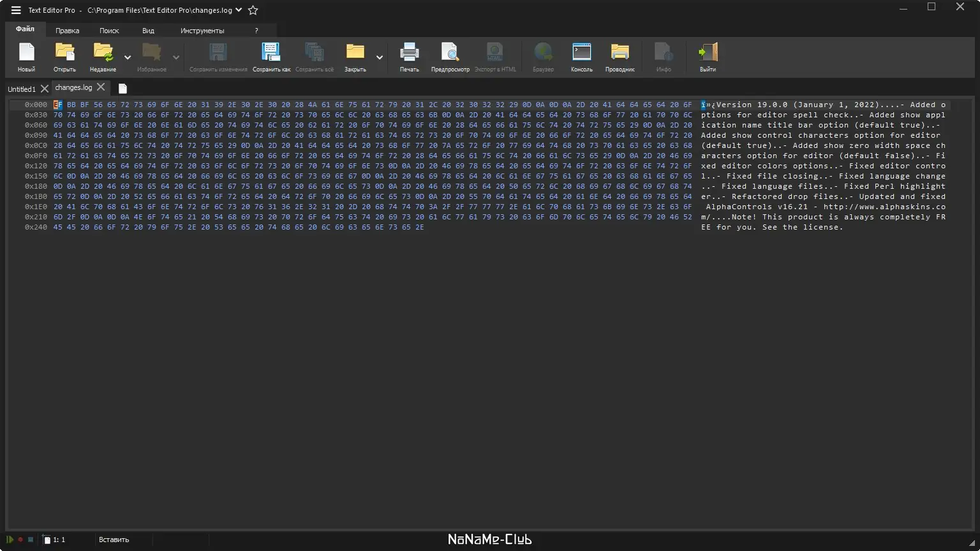Add current file to favorites with star
The height and width of the screenshot is (551, 980).
(x=253, y=10)
